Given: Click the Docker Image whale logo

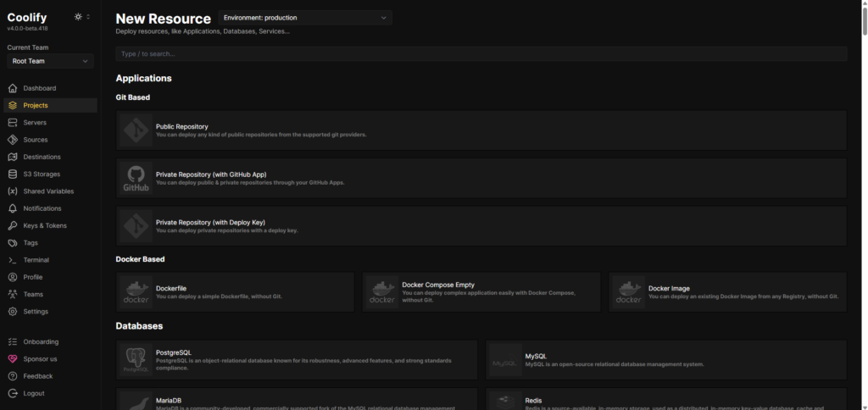Looking at the screenshot, I should [x=629, y=292].
